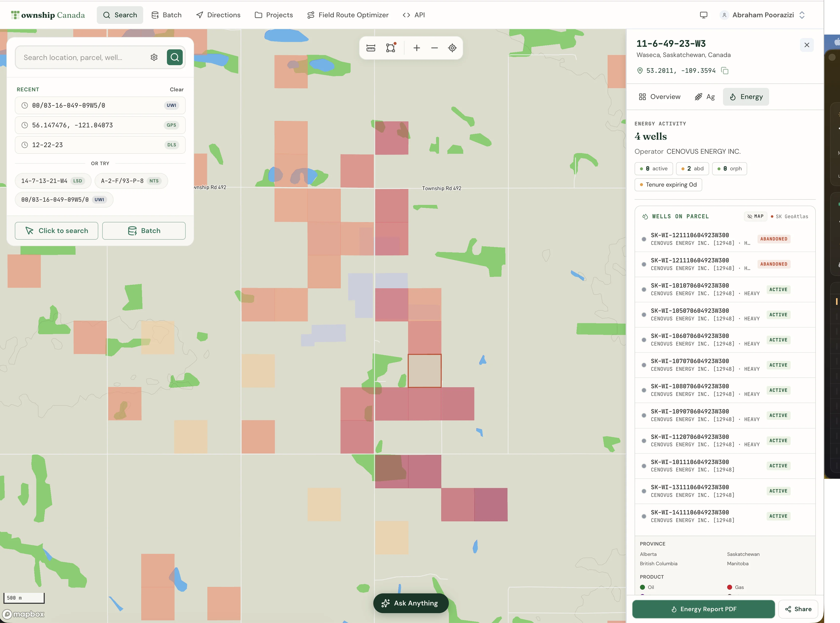The width and height of the screenshot is (840, 623).
Task: Select well SK-WI-101070604923W300
Action: click(725, 290)
